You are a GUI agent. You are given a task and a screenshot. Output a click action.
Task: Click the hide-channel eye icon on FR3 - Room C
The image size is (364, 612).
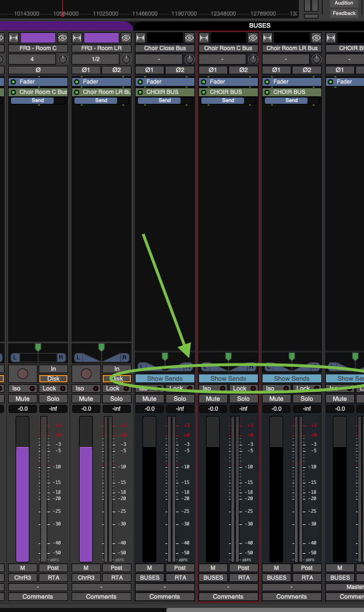pyautogui.click(x=62, y=37)
